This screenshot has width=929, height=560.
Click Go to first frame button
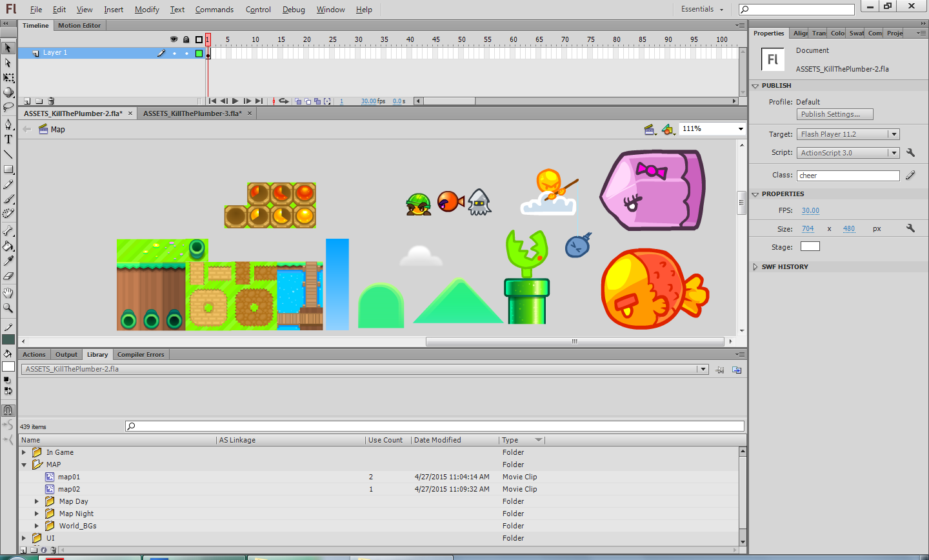coord(212,101)
